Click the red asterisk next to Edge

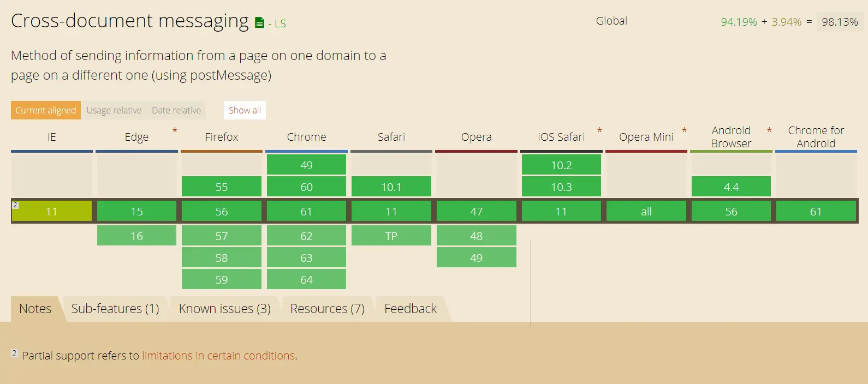175,131
